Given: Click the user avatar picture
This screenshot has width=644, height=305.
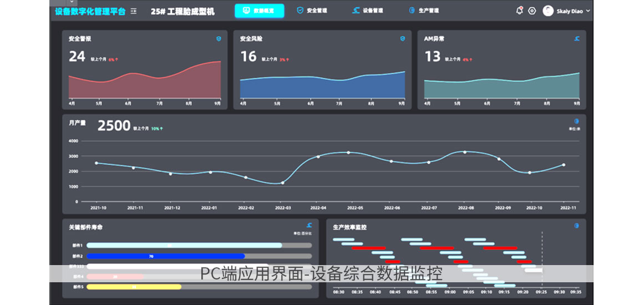Looking at the screenshot, I should [548, 11].
